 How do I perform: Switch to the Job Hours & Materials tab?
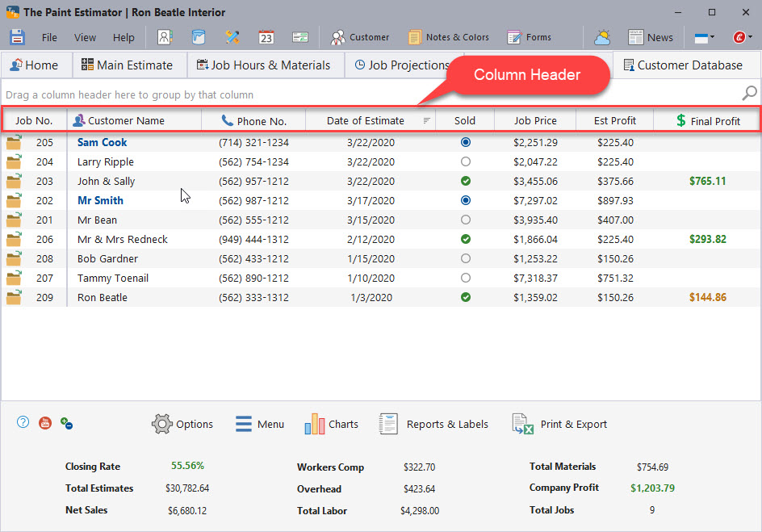point(266,64)
